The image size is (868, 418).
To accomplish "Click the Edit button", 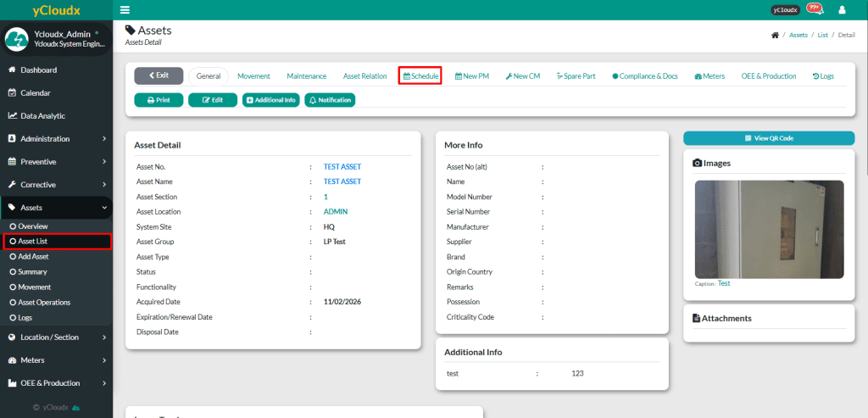I will click(213, 100).
